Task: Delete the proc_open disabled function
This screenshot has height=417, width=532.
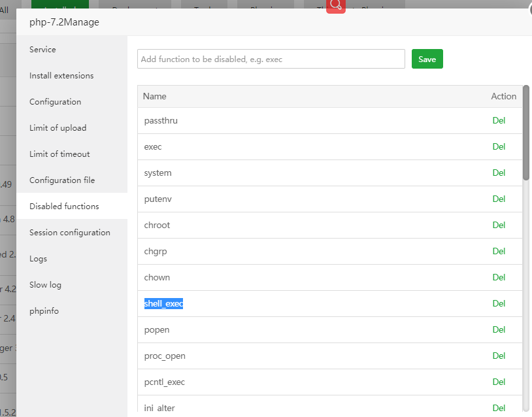Action: click(x=499, y=356)
